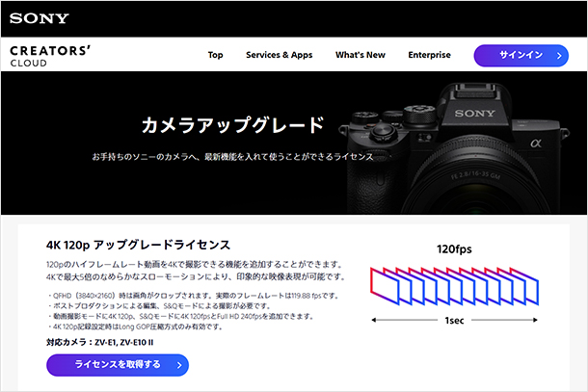Image resolution: width=588 pixels, height=392 pixels.
Task: Open Services & Apps menu
Action: coord(279,55)
